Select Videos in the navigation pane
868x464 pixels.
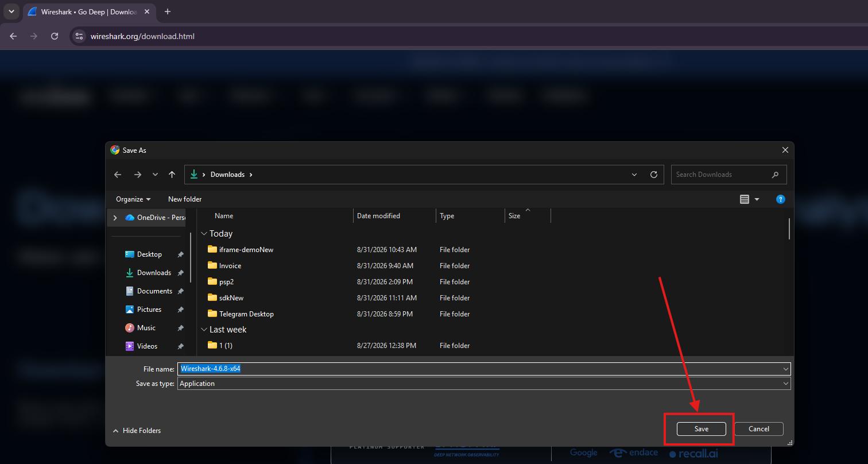(147, 346)
